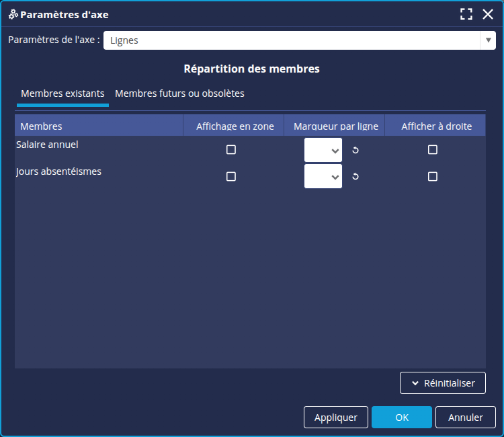504x437 pixels.
Task: Reset the marker for Salaire annuel
Action: point(355,150)
